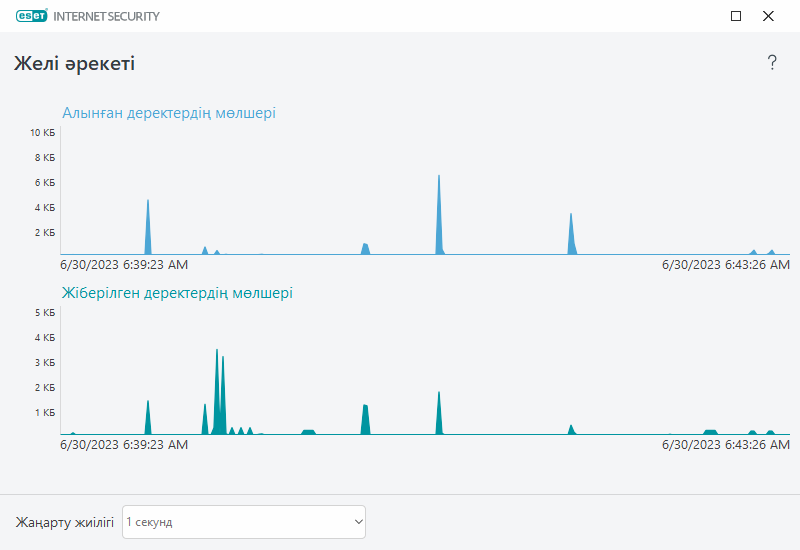This screenshot has width=800, height=550.
Task: Click the 10 КБ axis label
Action: click(42, 133)
